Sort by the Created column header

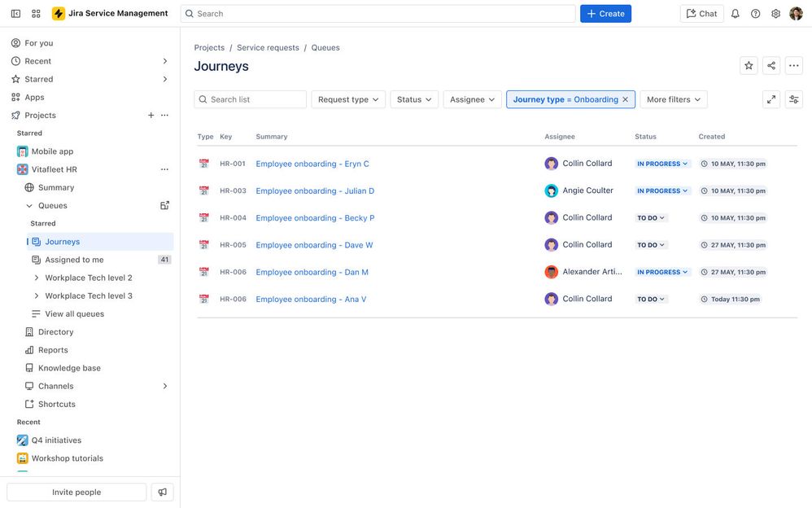(x=712, y=136)
